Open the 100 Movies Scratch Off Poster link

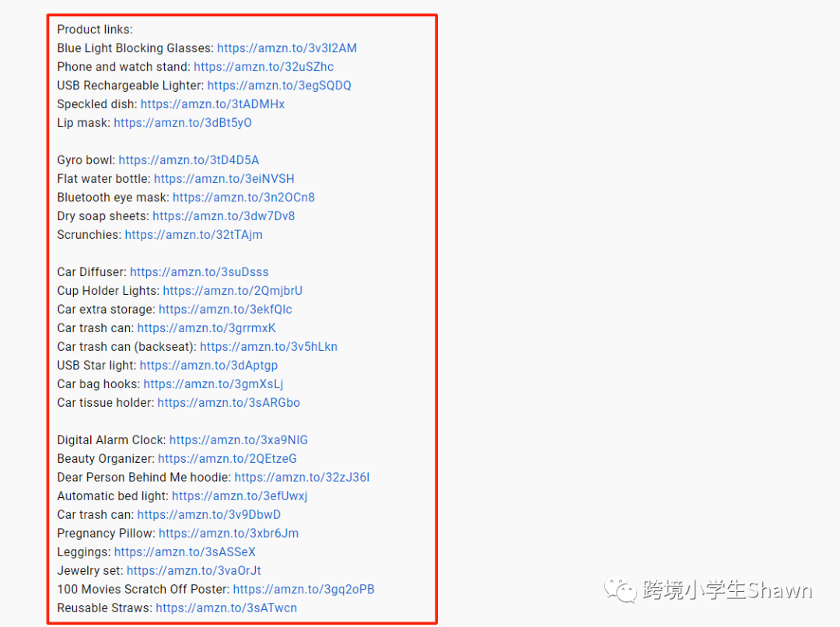click(x=304, y=590)
